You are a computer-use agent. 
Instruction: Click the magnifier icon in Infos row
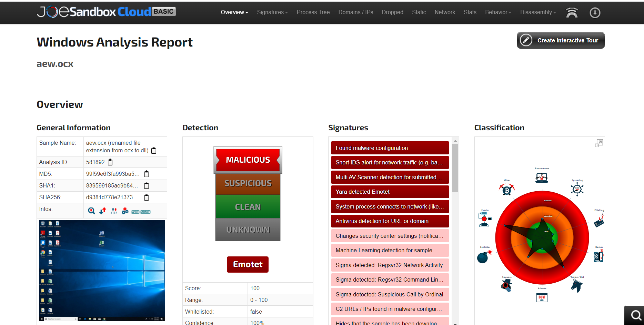point(91,211)
